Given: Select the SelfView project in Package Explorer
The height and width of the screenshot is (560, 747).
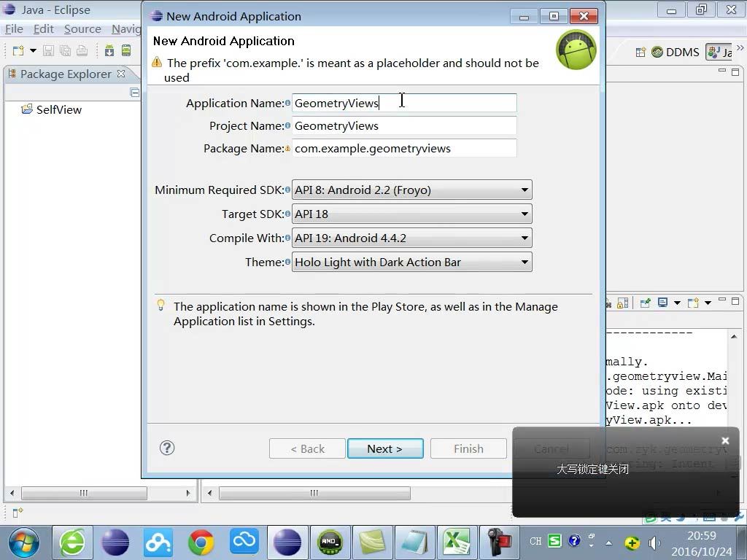Looking at the screenshot, I should 52,109.
